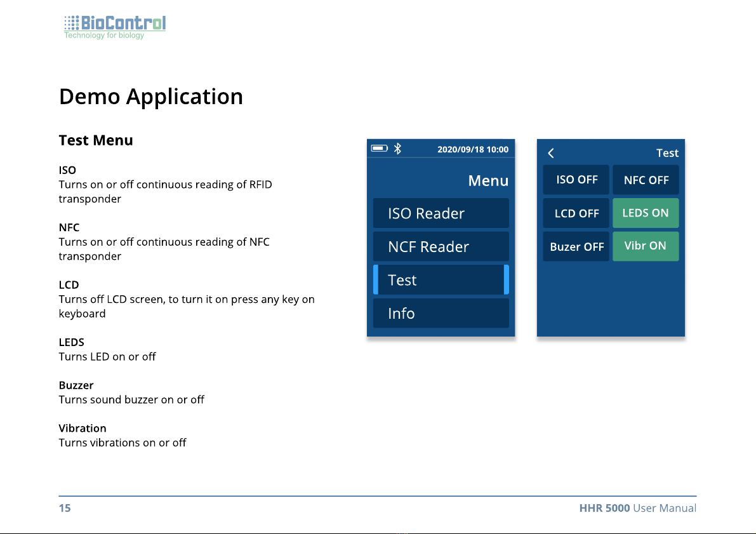Click the text 'Turns sound buzzer on or off'

[131, 399]
